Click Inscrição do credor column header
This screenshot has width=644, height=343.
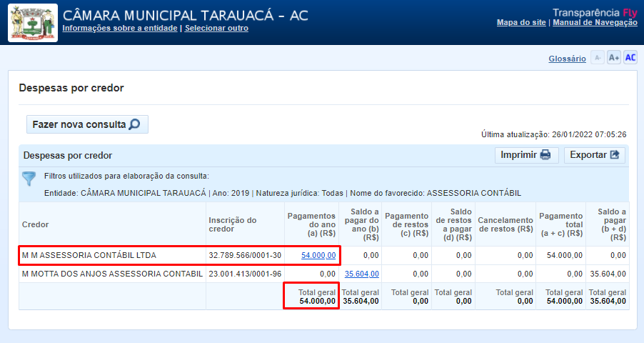pyautogui.click(x=245, y=224)
